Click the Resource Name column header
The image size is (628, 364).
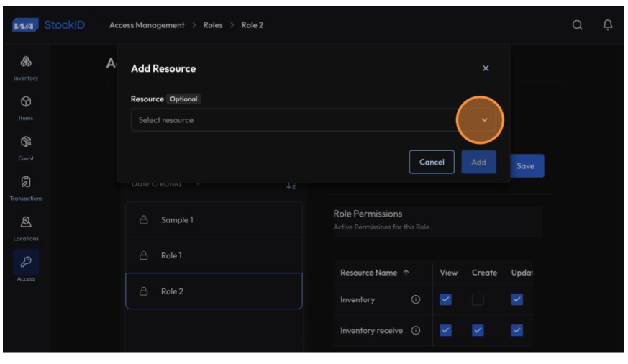pyautogui.click(x=369, y=273)
